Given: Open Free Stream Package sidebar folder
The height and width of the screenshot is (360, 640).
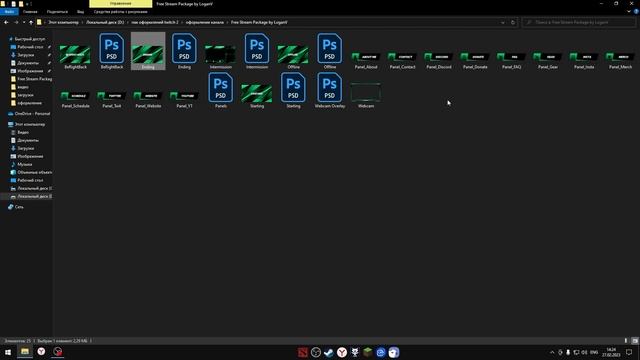Looking at the screenshot, I should click(x=31, y=79).
